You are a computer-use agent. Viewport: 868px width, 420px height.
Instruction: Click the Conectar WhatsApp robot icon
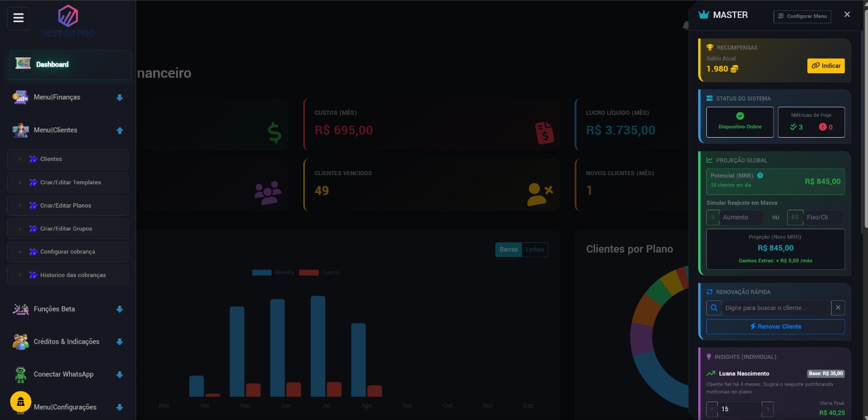pos(21,374)
